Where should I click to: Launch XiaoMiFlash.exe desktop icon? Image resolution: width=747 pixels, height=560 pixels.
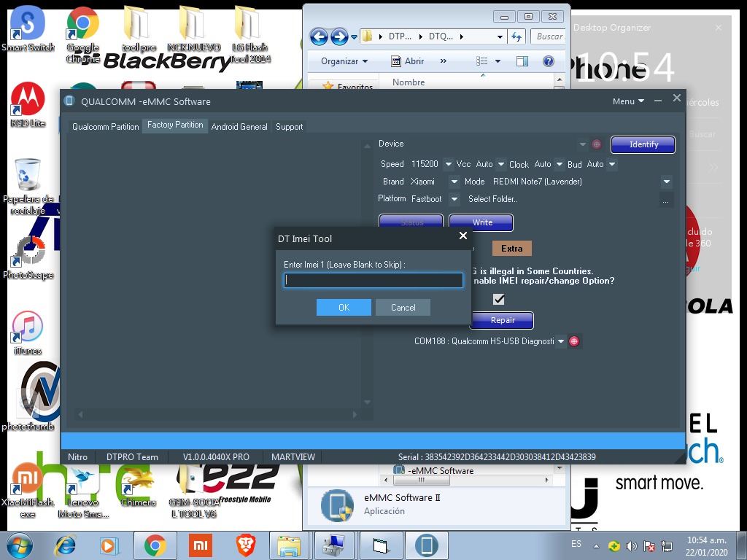point(28,491)
